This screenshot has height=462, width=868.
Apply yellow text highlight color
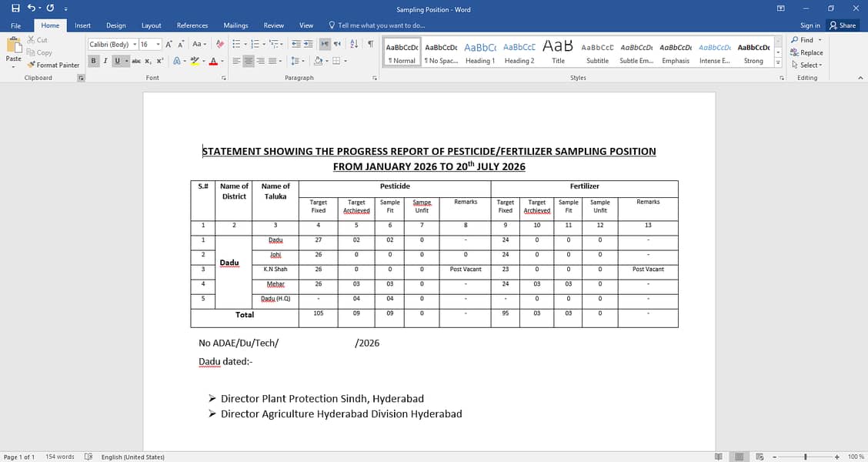[195, 61]
